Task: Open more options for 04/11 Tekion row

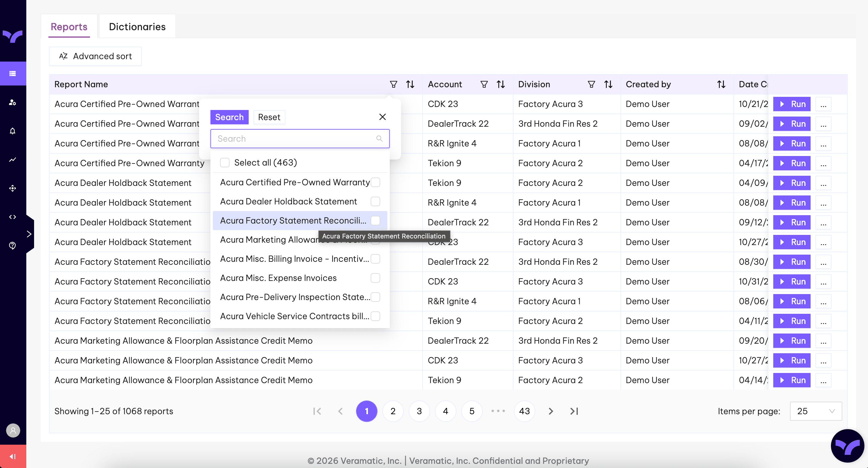Action: point(823,321)
